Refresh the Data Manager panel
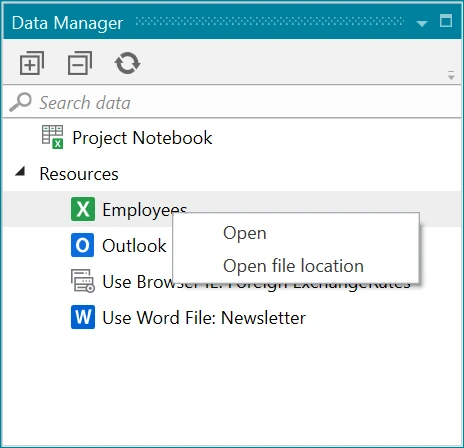The height and width of the screenshot is (448, 464). pos(127,63)
